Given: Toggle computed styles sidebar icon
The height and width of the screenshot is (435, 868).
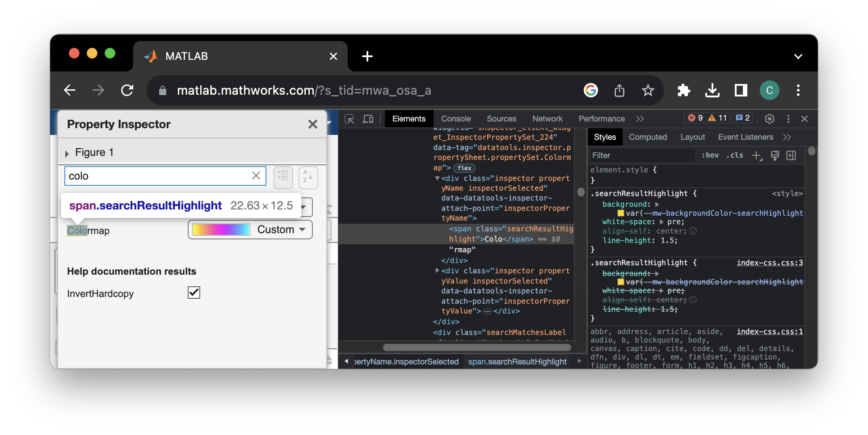Looking at the screenshot, I should tap(791, 155).
